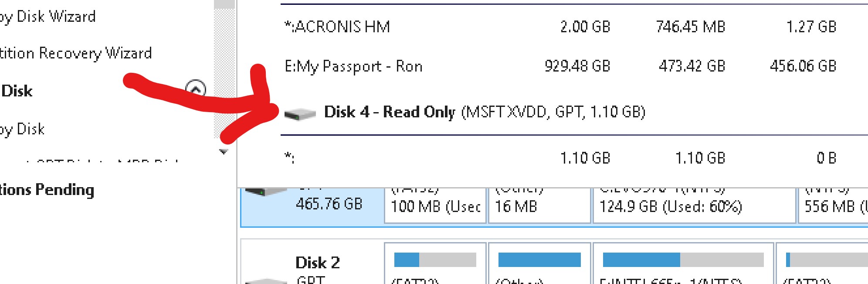Select the 16 MB partition block
This screenshot has width=868, height=284.
[539, 206]
